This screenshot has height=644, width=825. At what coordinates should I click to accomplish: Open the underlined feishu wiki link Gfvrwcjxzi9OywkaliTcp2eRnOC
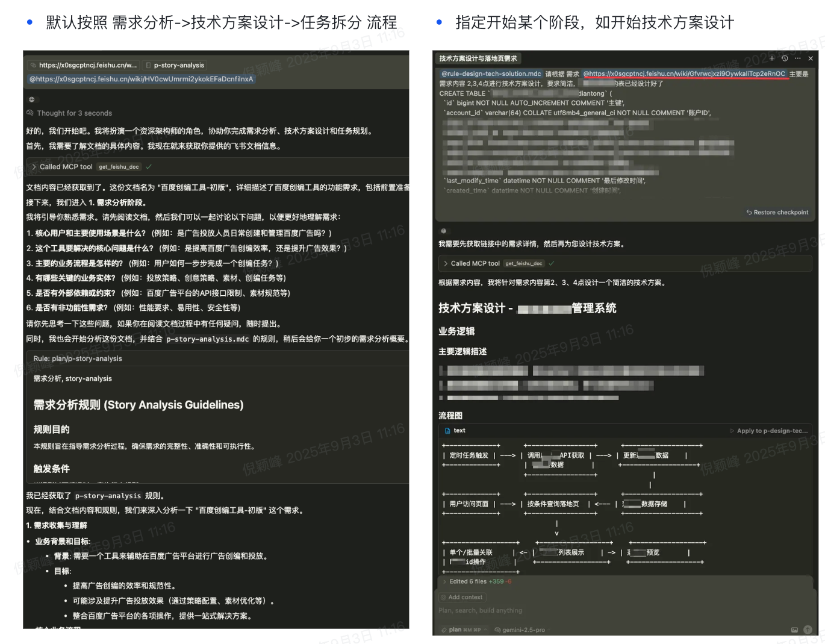tap(685, 73)
